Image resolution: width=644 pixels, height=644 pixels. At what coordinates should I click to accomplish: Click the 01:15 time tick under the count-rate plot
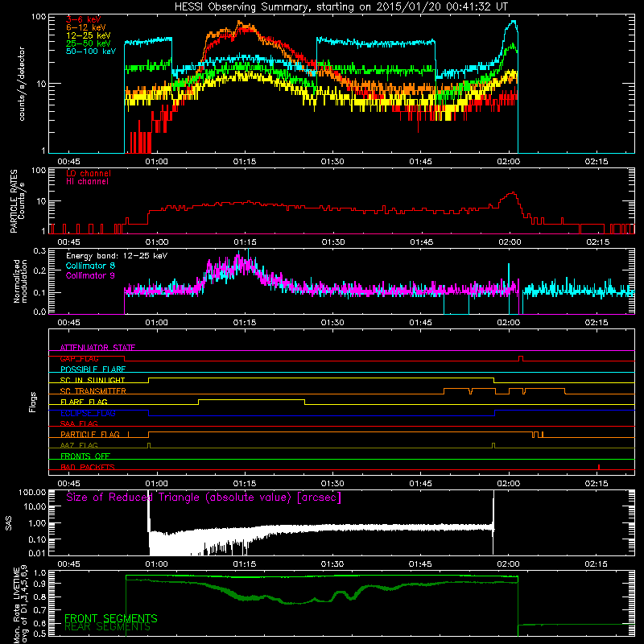(245, 162)
